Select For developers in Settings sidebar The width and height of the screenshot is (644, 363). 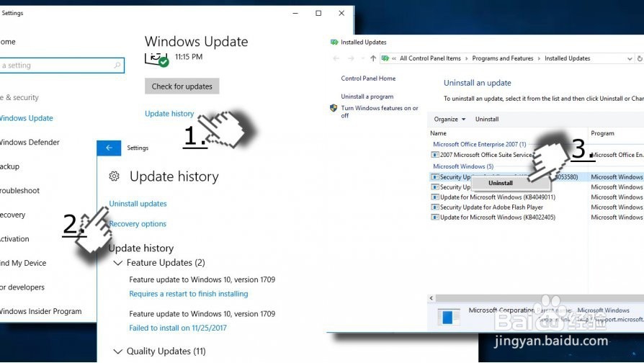tap(22, 287)
